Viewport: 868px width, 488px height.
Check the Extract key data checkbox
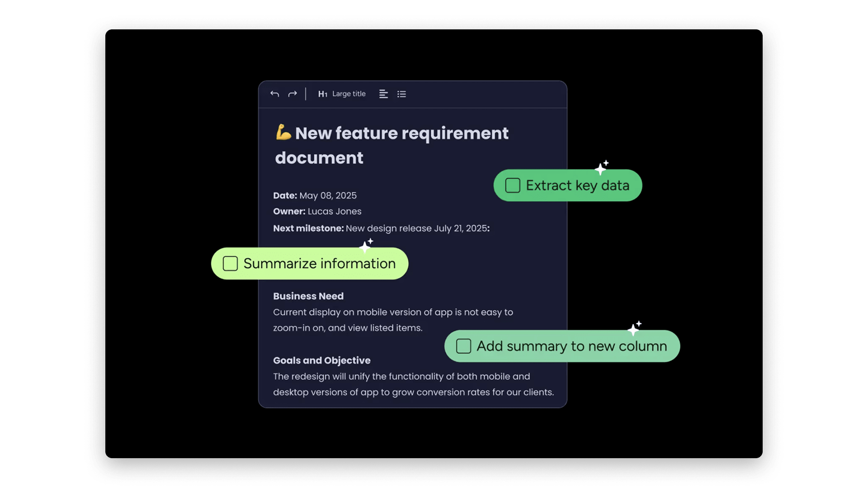(x=513, y=185)
